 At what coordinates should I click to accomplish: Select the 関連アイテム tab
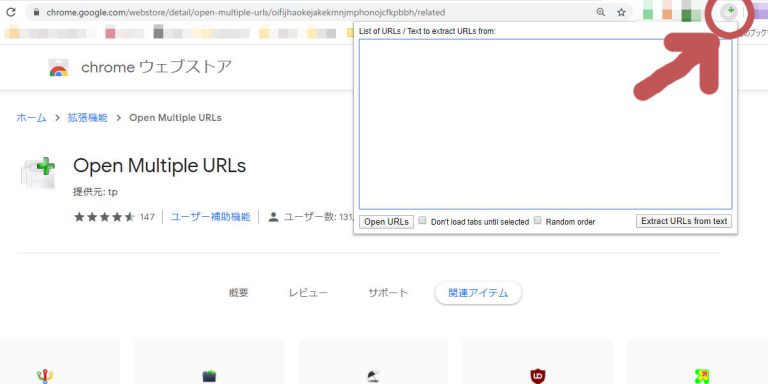pos(478,293)
